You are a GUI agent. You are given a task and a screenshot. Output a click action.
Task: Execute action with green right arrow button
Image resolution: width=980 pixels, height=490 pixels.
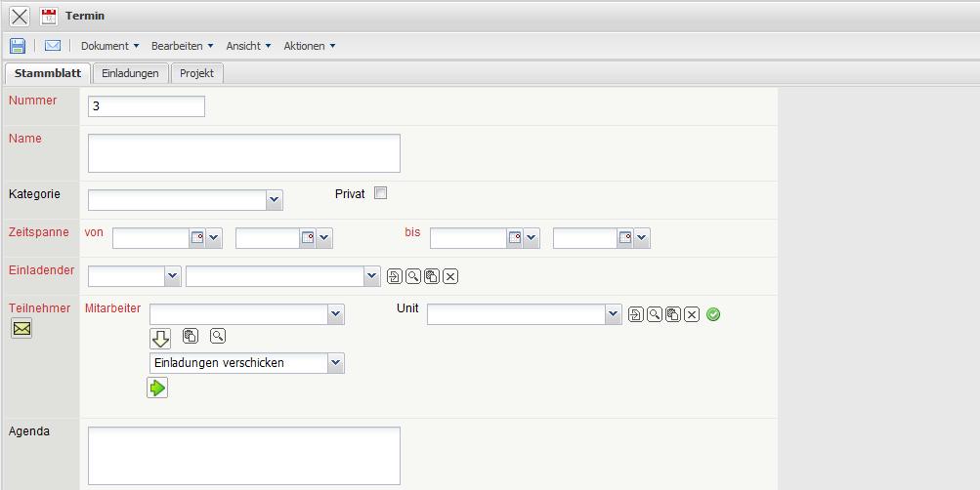[157, 388]
